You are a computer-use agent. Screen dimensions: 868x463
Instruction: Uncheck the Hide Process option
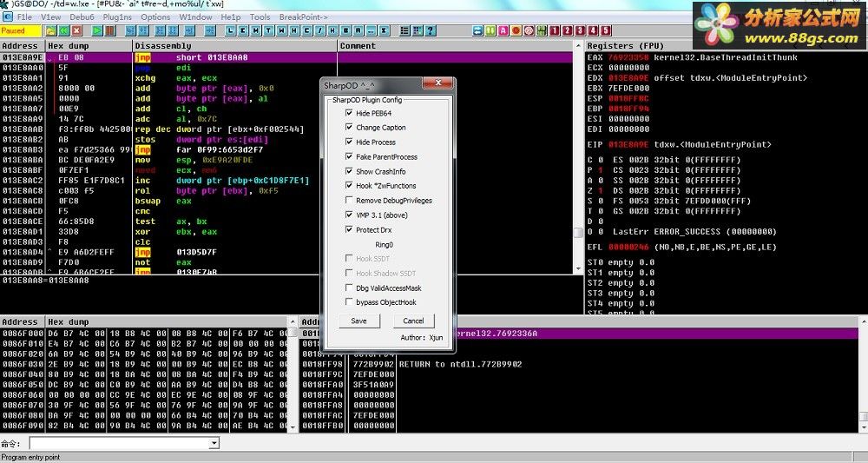(x=349, y=142)
